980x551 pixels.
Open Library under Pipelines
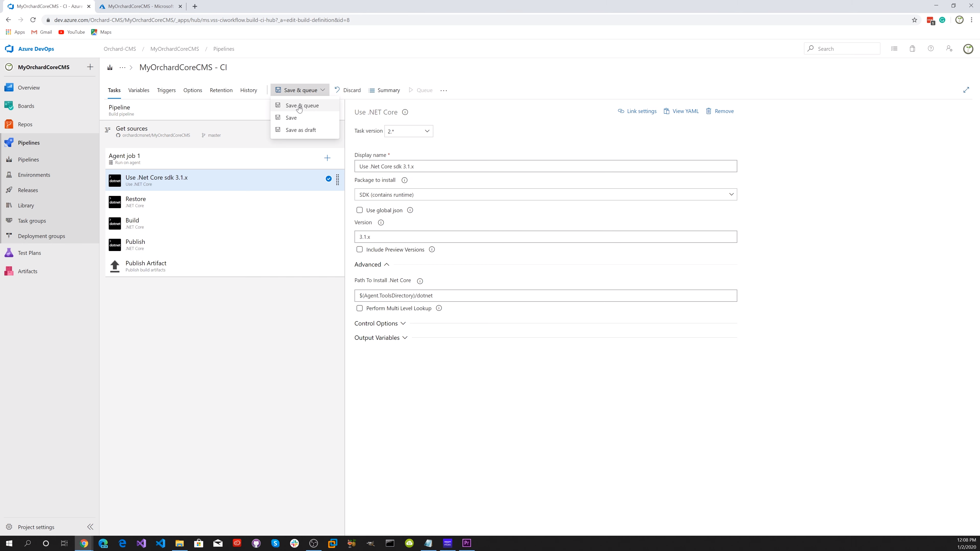[26, 205]
